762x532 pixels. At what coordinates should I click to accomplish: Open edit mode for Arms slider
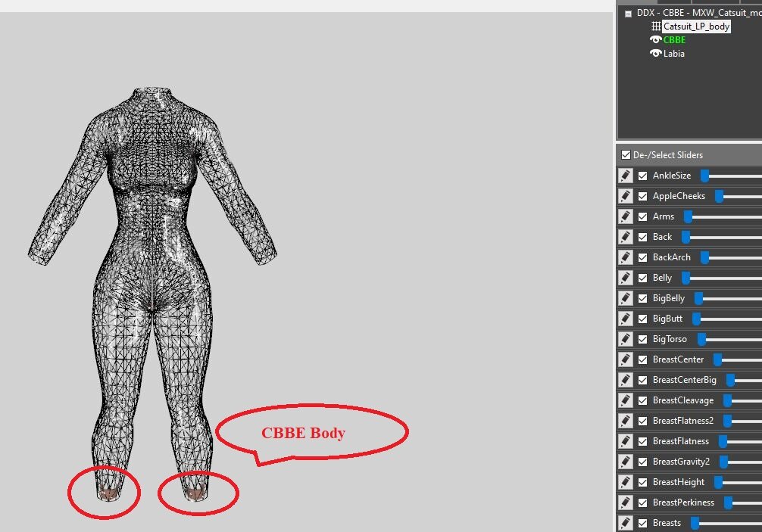(x=626, y=216)
